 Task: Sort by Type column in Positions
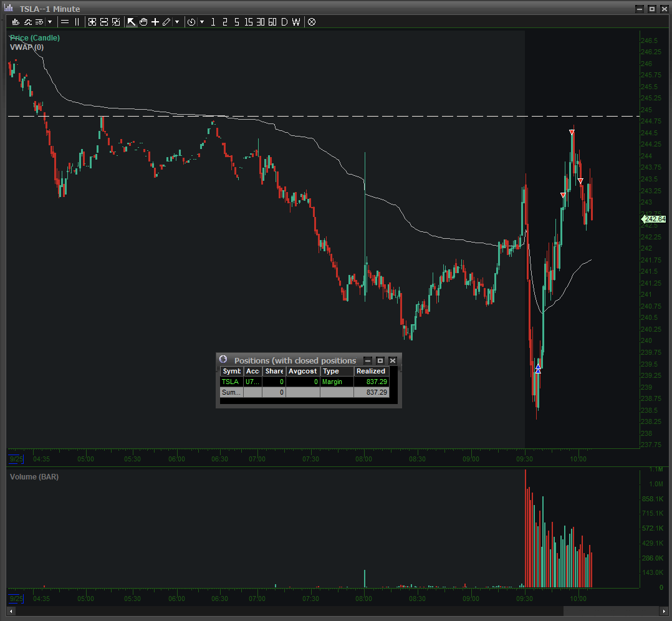click(337, 371)
